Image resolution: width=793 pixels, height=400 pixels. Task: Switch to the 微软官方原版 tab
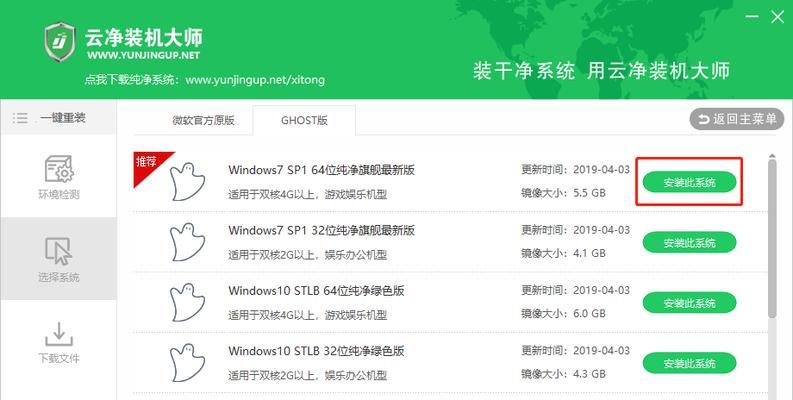pyautogui.click(x=203, y=120)
